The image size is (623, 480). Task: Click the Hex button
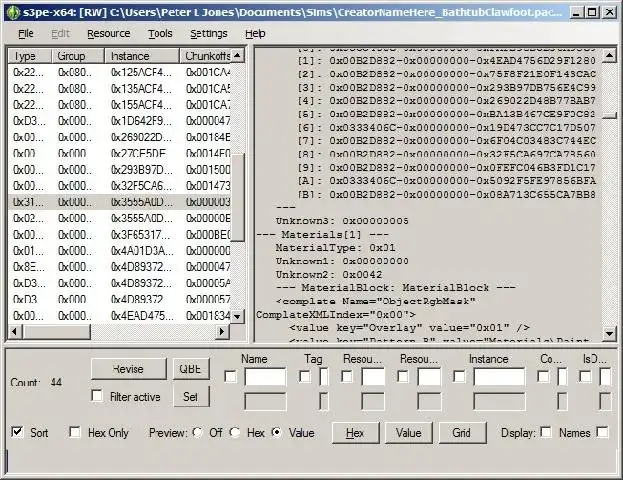click(x=356, y=432)
